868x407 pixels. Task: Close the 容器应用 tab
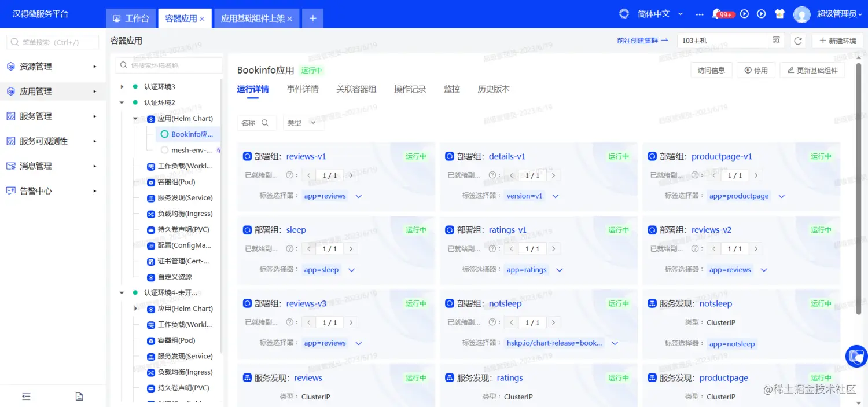(202, 19)
